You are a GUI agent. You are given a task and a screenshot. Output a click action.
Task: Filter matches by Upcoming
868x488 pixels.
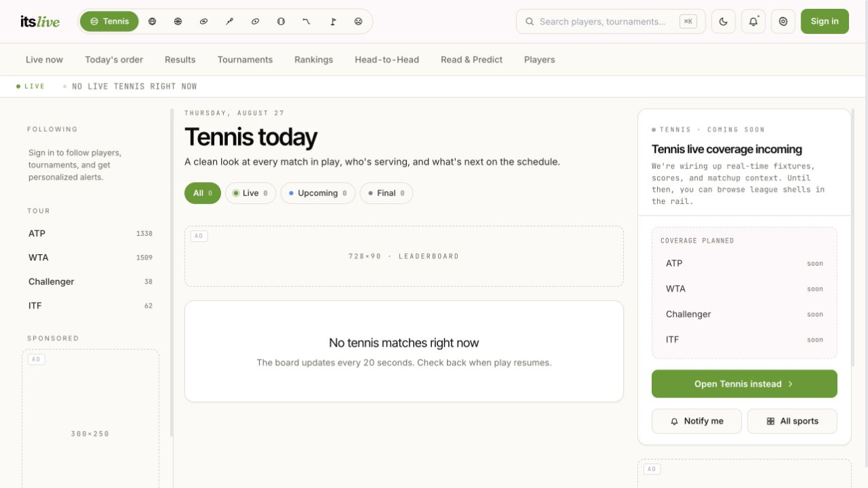click(318, 193)
